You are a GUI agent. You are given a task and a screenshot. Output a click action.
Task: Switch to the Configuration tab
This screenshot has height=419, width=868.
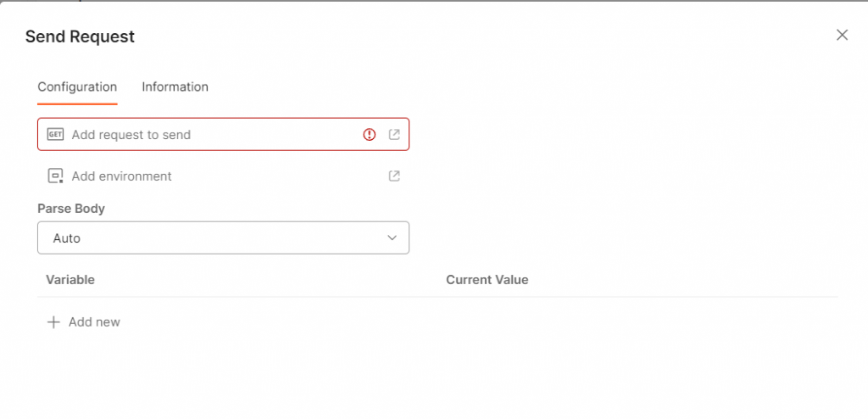(77, 87)
